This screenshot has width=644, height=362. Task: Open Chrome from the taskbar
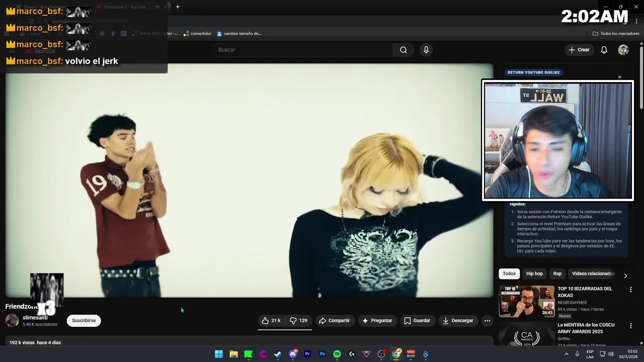pos(396,354)
